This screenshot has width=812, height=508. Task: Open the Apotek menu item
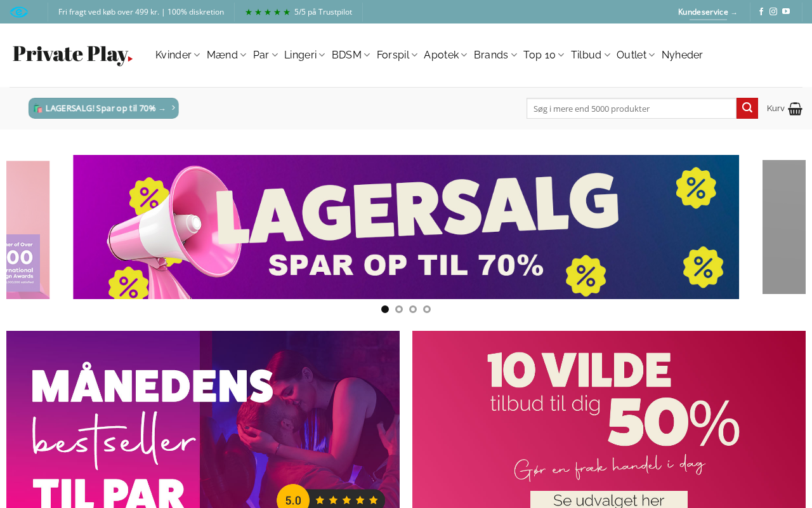point(445,55)
